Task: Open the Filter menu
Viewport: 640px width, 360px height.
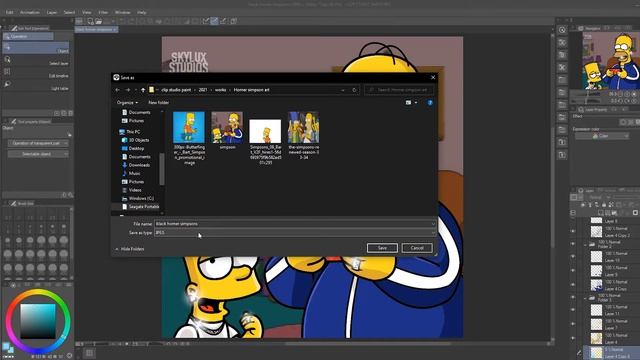Action: click(103, 12)
